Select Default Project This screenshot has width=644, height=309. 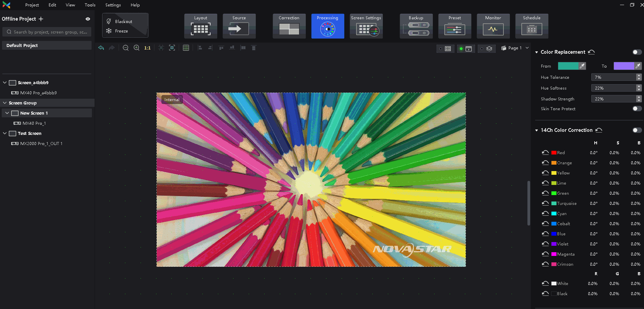coord(47,45)
